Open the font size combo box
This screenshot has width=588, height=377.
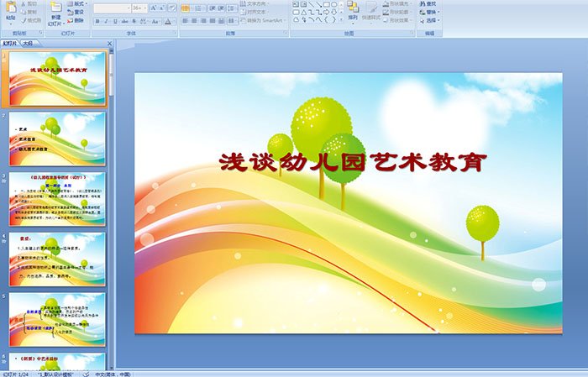139,8
